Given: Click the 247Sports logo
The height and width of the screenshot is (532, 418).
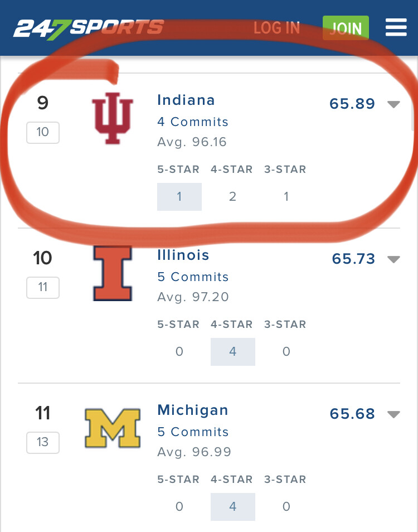Looking at the screenshot, I should [x=89, y=28].
